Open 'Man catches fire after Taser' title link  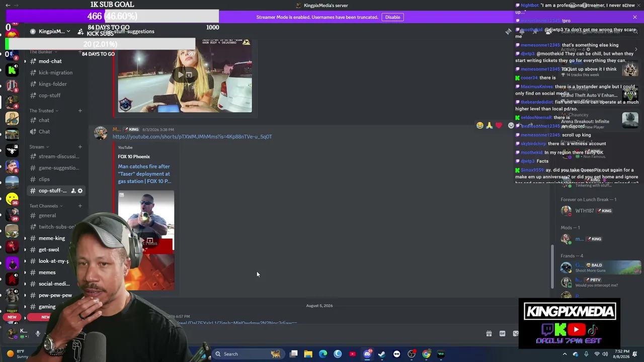coord(145,174)
